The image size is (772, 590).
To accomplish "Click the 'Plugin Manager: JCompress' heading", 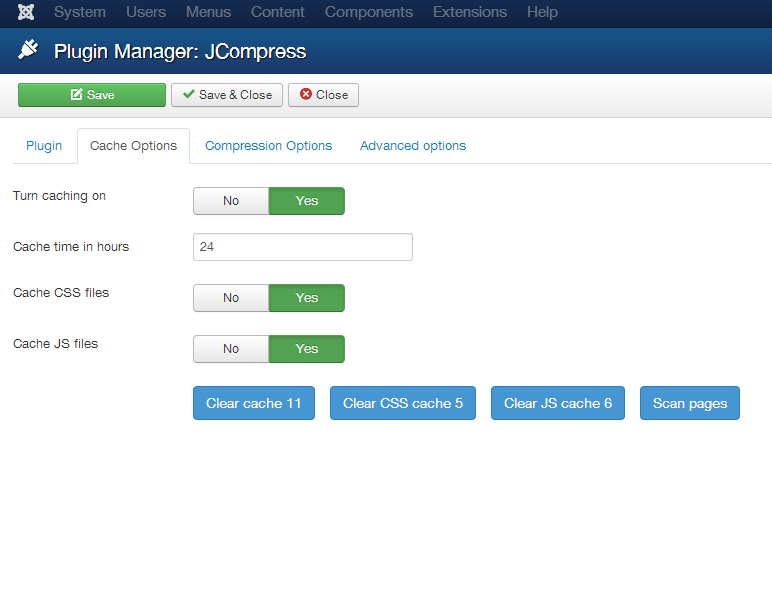I will [x=180, y=52].
